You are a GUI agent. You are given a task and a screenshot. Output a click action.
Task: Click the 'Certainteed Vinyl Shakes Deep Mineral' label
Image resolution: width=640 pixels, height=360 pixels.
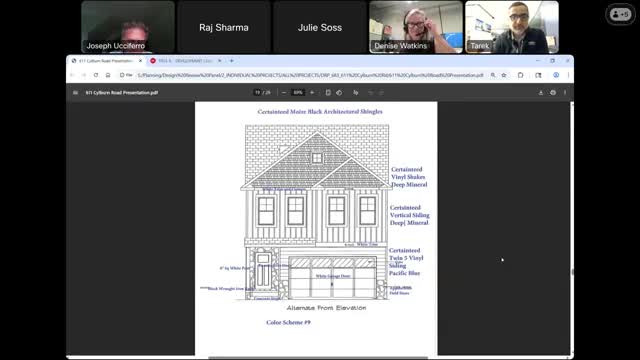(x=409, y=177)
